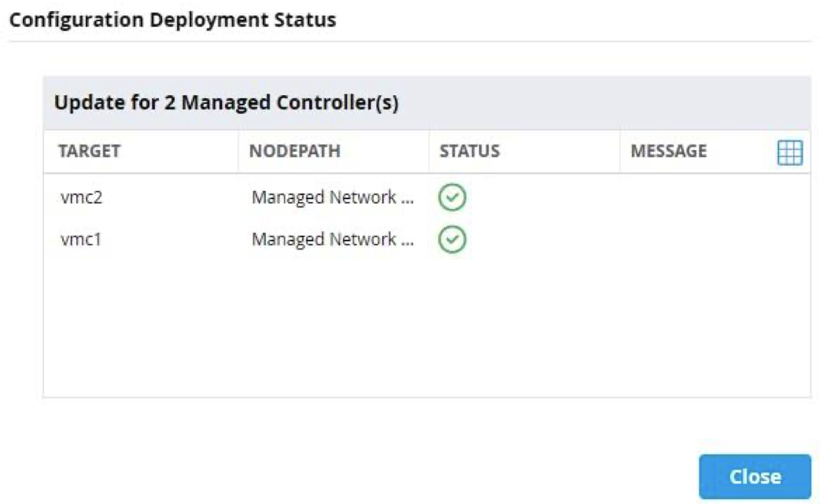Click the green success checkmark for vmc1
838x504 pixels.
[x=452, y=240]
